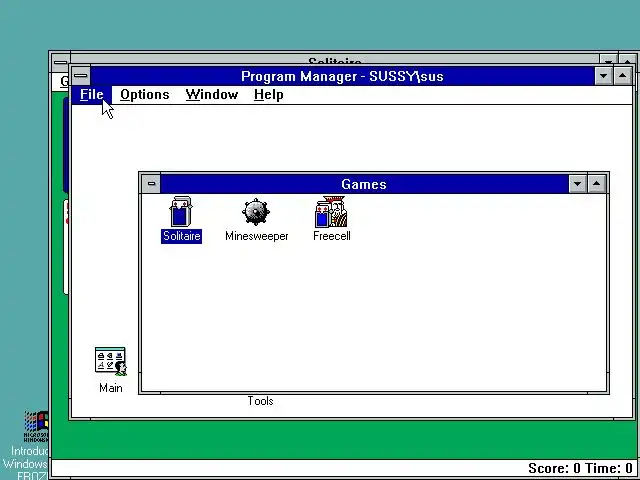Viewport: 640px width, 480px height.
Task: Open the Help menu
Action: pyautogui.click(x=268, y=95)
